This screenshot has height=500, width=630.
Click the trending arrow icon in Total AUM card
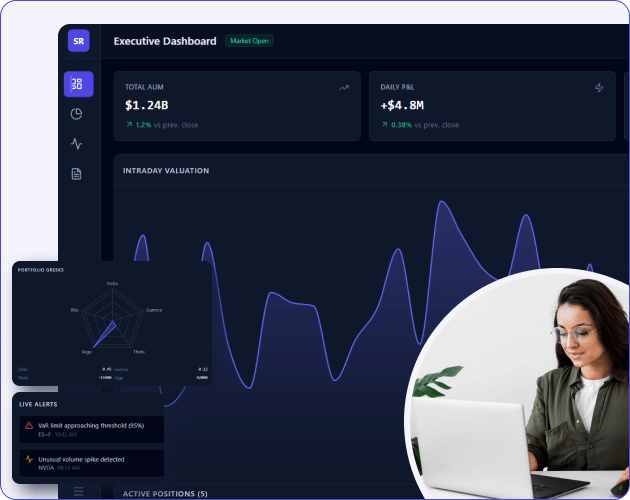(344, 88)
